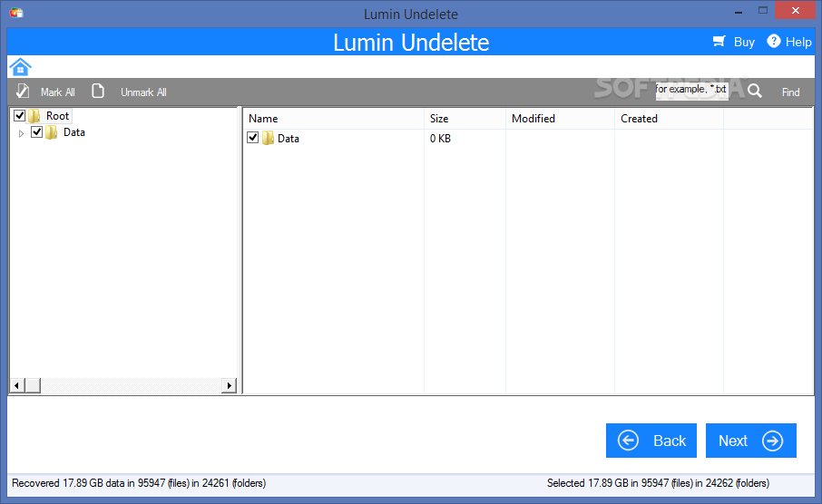Sort by the Modified column header

tap(560, 119)
